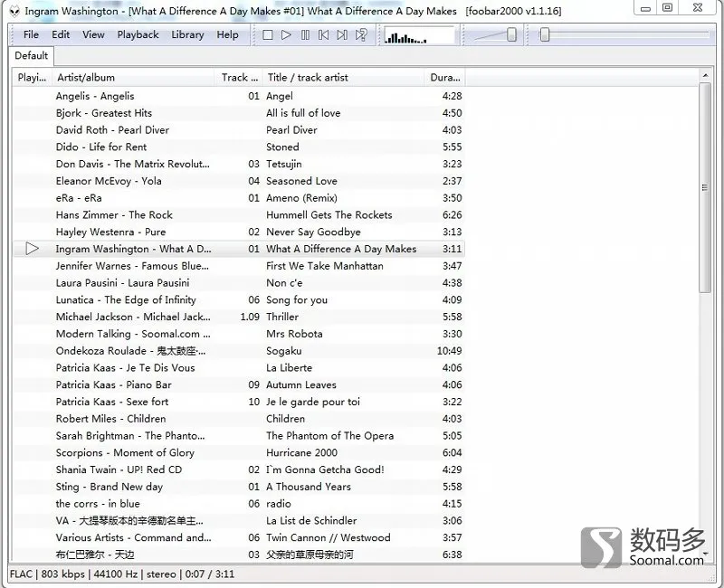The width and height of the screenshot is (724, 588).
Task: Click the seekbar position handle
Action: pos(545,34)
